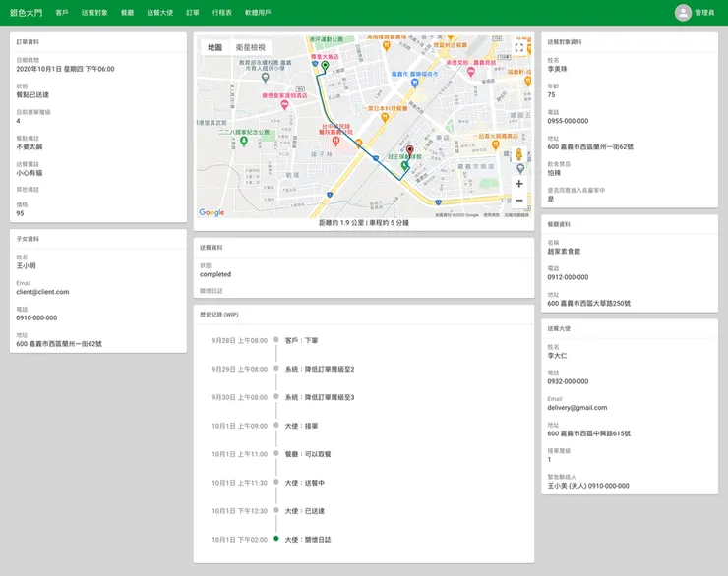The height and width of the screenshot is (576, 728).
Task: Zoom in on the map
Action: point(519,183)
